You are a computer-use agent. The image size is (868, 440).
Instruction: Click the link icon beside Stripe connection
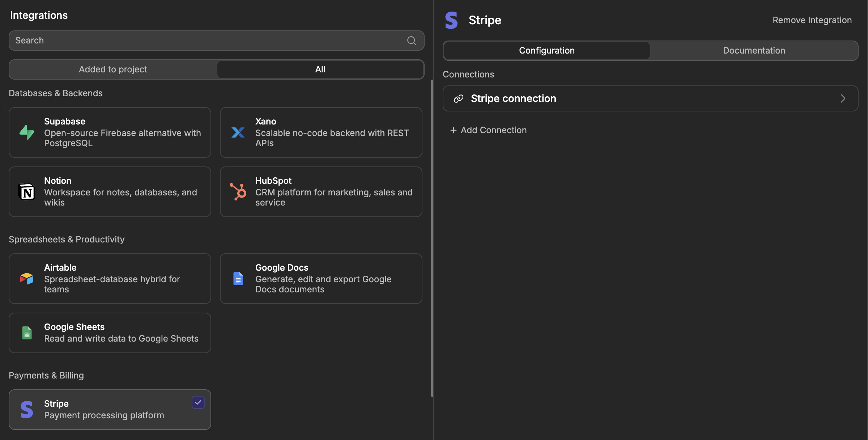click(459, 98)
